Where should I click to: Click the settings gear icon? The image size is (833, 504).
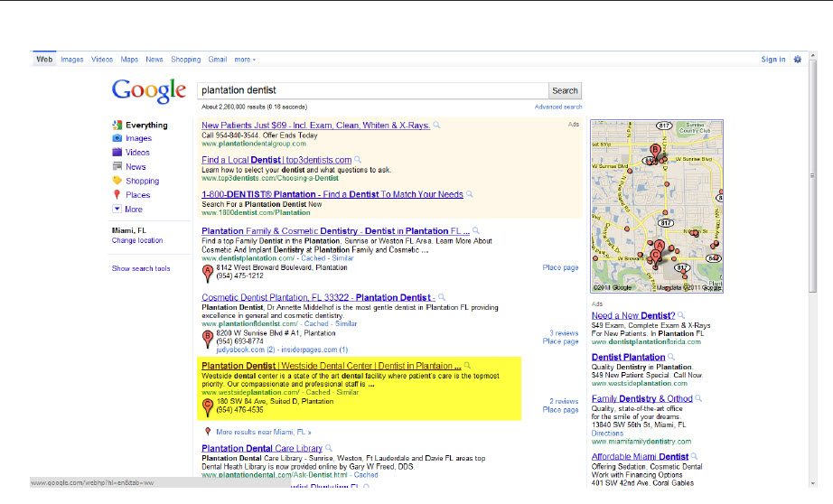click(x=797, y=60)
